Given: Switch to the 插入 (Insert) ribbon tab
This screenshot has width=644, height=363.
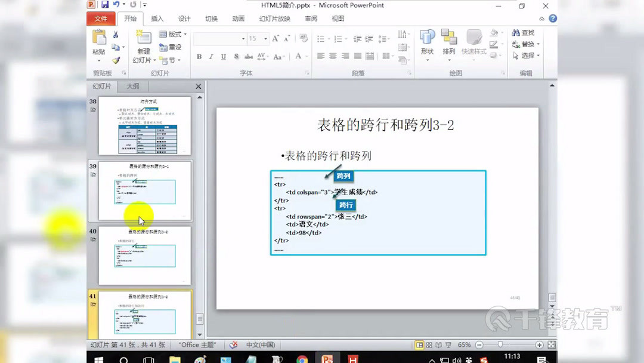Looking at the screenshot, I should pyautogui.click(x=157, y=19).
